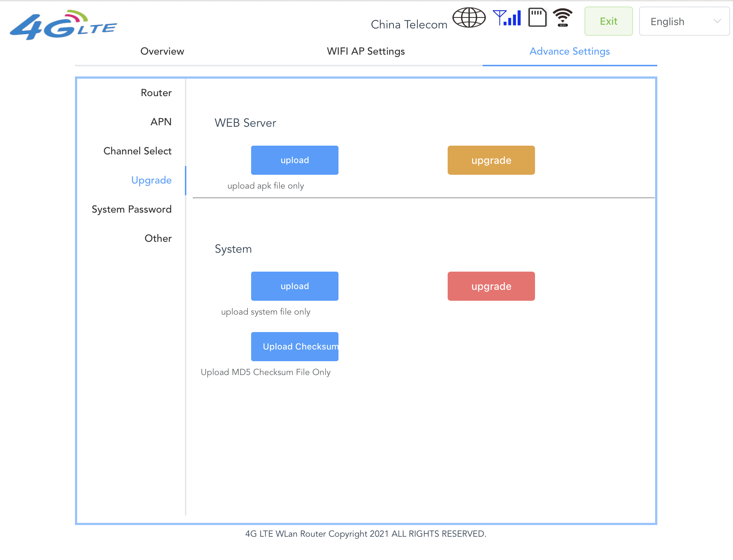Click the cellular signal strength icon
Viewport: 733px width, 560px height.
click(507, 18)
